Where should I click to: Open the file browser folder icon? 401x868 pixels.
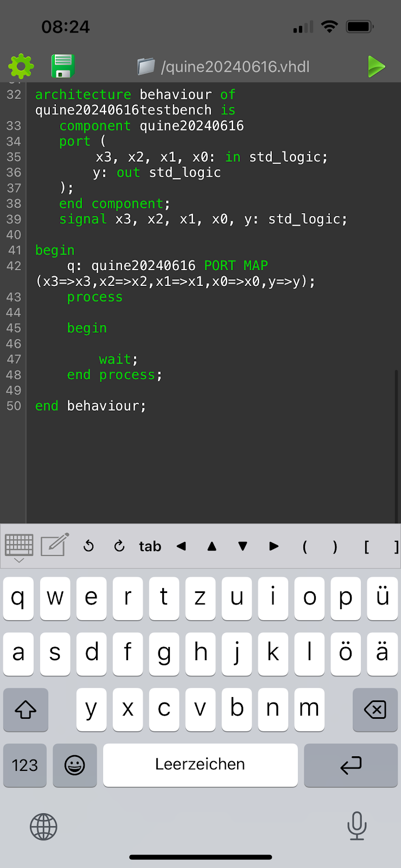pos(146,67)
